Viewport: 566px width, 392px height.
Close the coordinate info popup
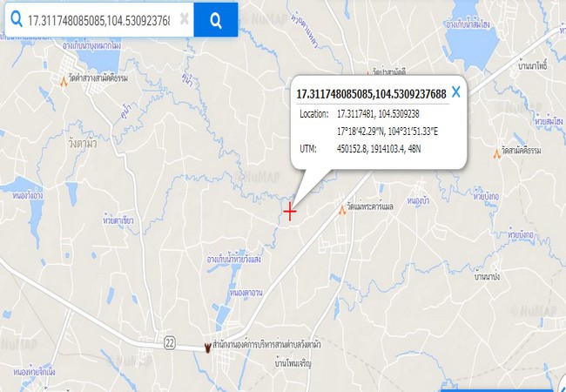[456, 92]
